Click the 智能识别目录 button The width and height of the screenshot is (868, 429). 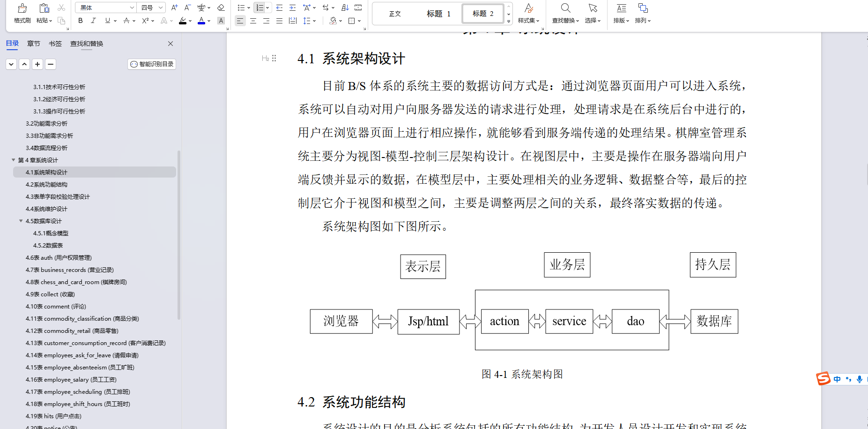coord(152,64)
